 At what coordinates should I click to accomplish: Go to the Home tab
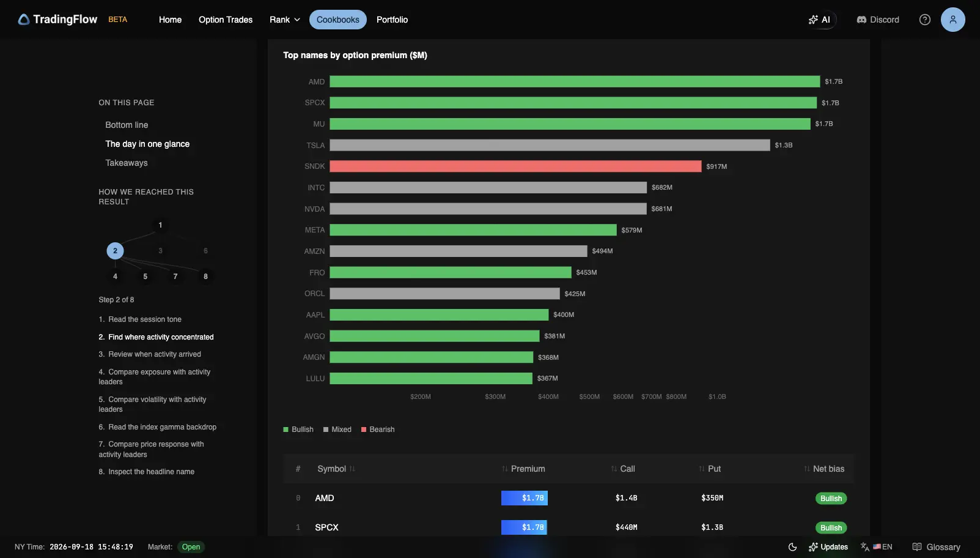(170, 20)
